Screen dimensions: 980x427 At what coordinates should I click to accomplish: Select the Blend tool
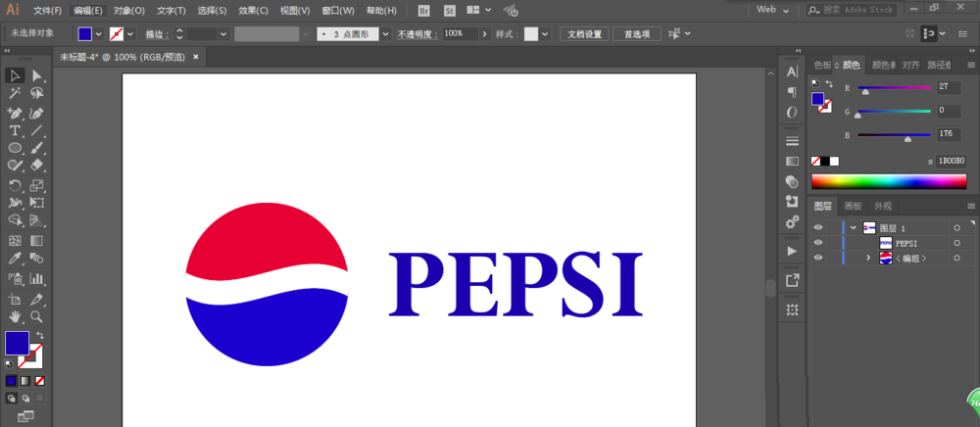(37, 258)
